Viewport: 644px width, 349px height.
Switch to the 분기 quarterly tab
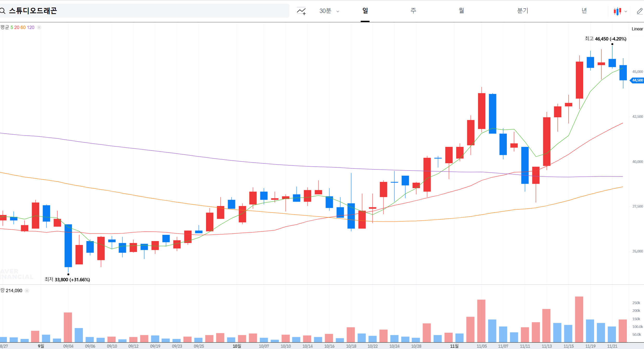point(522,11)
